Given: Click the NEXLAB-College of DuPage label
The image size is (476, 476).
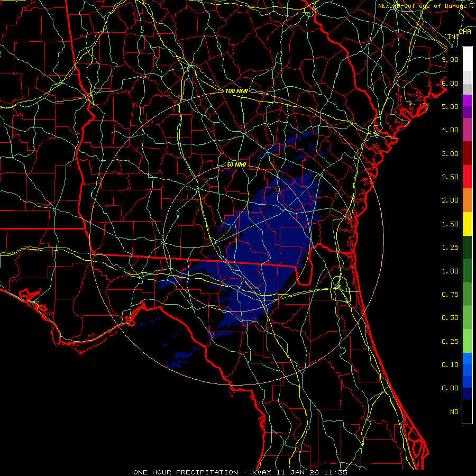Looking at the screenshot, I should pyautogui.click(x=422, y=6).
